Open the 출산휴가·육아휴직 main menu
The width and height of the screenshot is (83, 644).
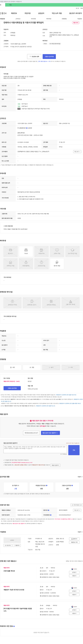(x=75, y=13)
